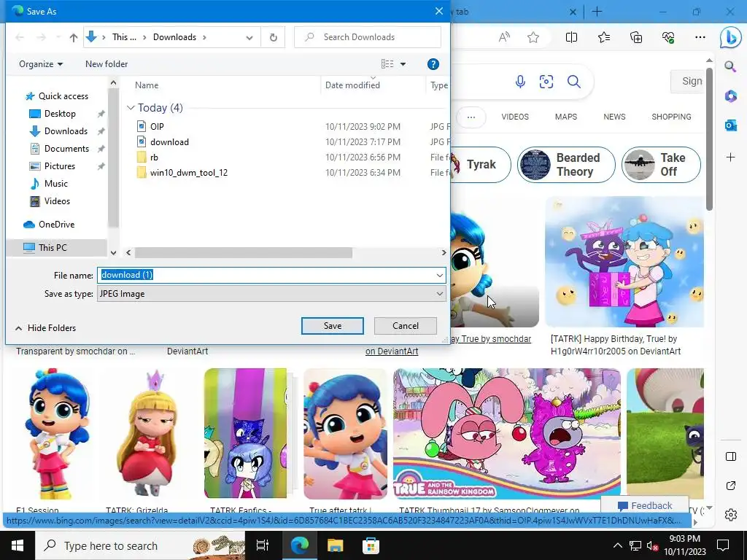The image size is (747, 560).
Task: Open the Save as type dropdown
Action: pyautogui.click(x=271, y=294)
